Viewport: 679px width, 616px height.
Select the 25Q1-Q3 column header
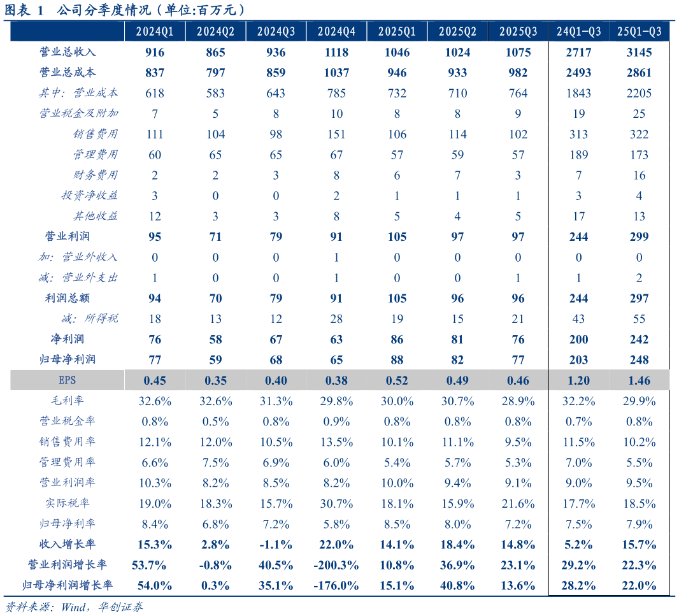pyautogui.click(x=639, y=31)
